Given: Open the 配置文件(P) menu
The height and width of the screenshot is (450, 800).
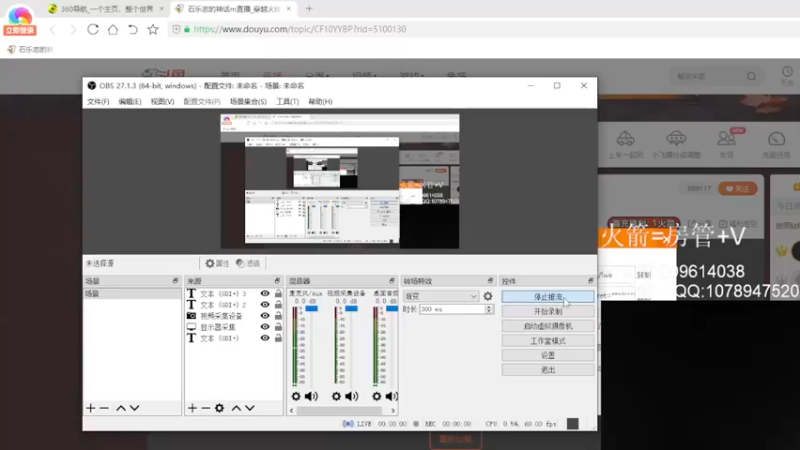Looking at the screenshot, I should 202,102.
